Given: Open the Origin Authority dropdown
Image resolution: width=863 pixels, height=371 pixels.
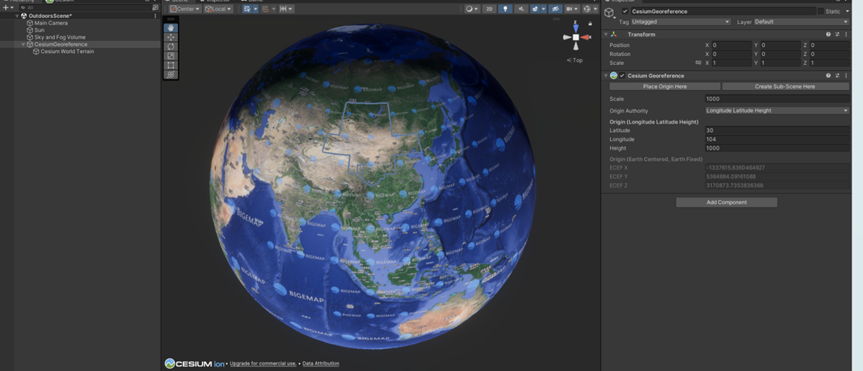Looking at the screenshot, I should tap(777, 111).
